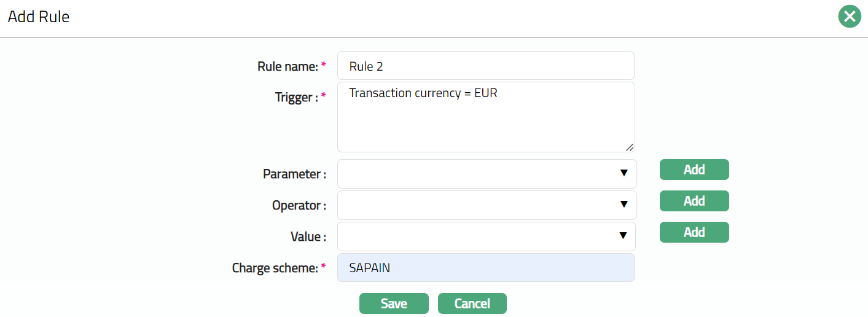Click the "Trigger :" label text
The height and width of the screenshot is (317, 868).
coord(296,97)
